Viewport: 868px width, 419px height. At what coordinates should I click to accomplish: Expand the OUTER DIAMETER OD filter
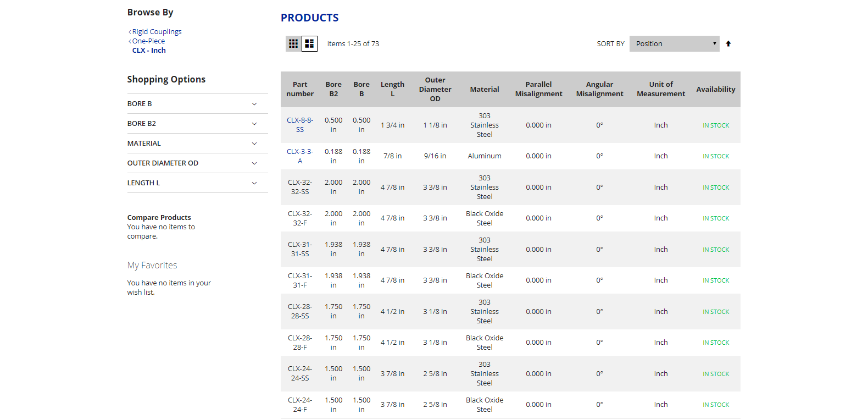coord(198,163)
